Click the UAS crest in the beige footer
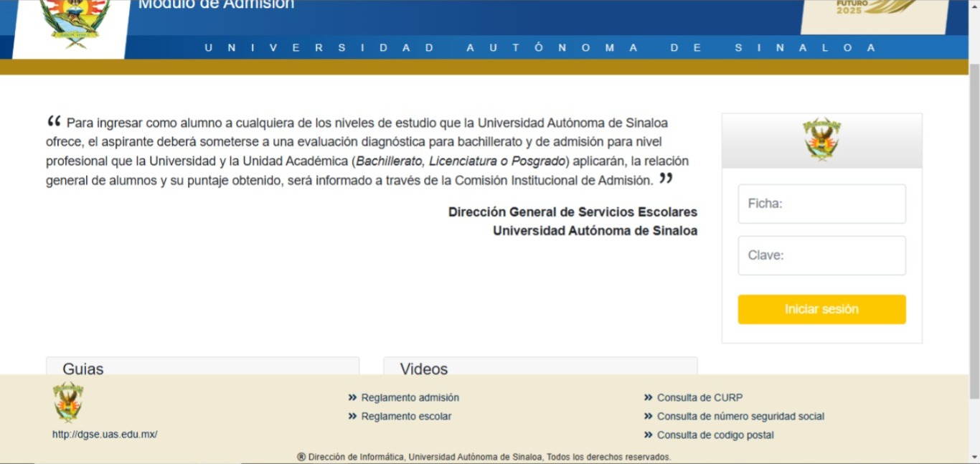The height and width of the screenshot is (464, 980). pyautogui.click(x=68, y=402)
